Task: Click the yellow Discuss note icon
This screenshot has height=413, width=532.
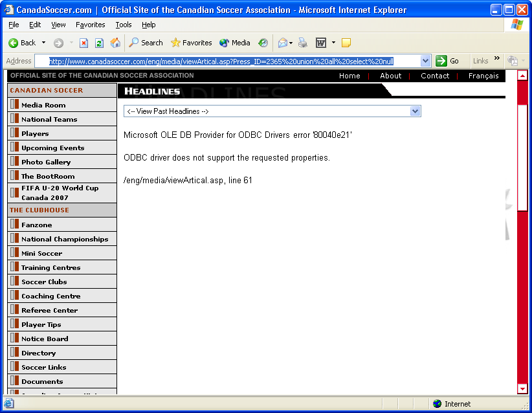Action: coord(346,43)
